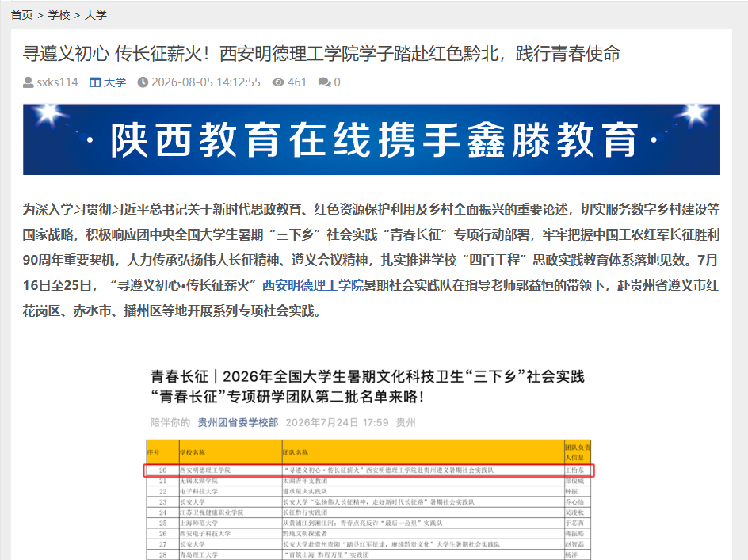
Task: Click the 团队名称 table header
Action: point(296,452)
